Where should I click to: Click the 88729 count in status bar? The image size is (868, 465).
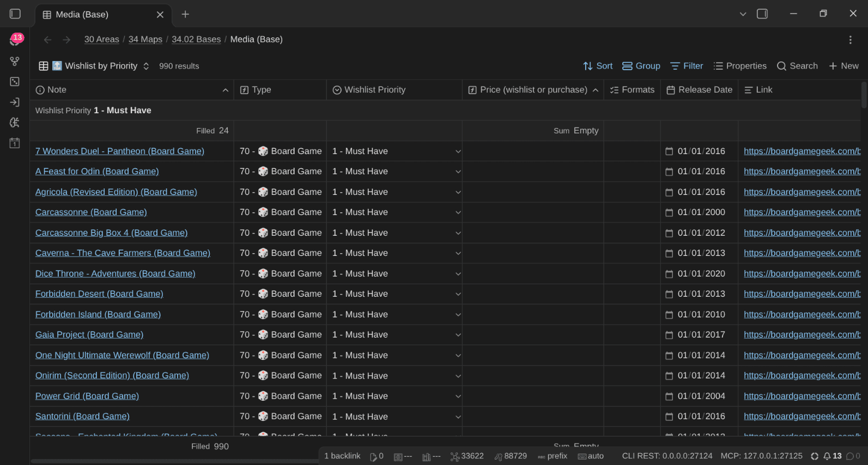pos(511,456)
